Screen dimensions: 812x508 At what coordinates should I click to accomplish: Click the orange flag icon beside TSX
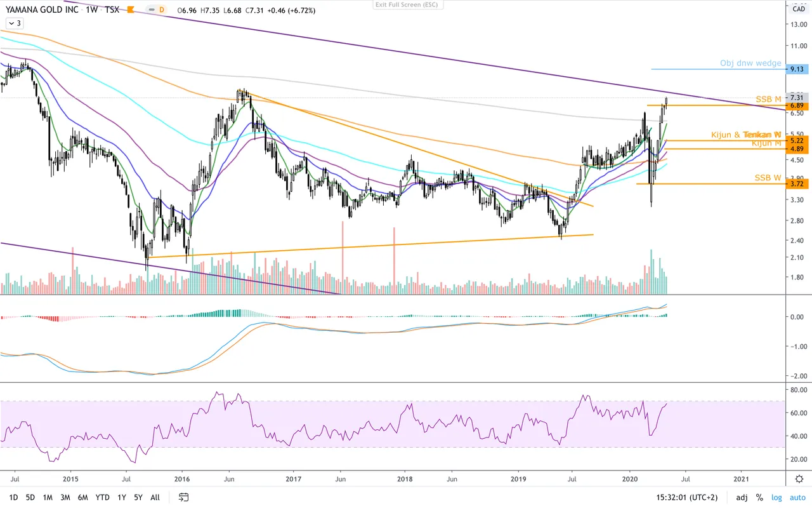point(131,10)
